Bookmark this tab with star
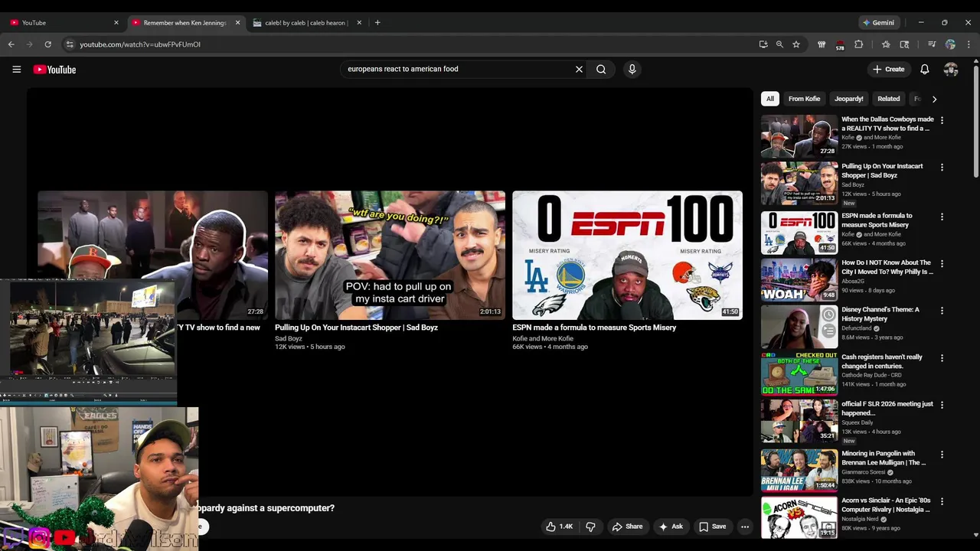Screen dimensions: 980x551 point(796,44)
